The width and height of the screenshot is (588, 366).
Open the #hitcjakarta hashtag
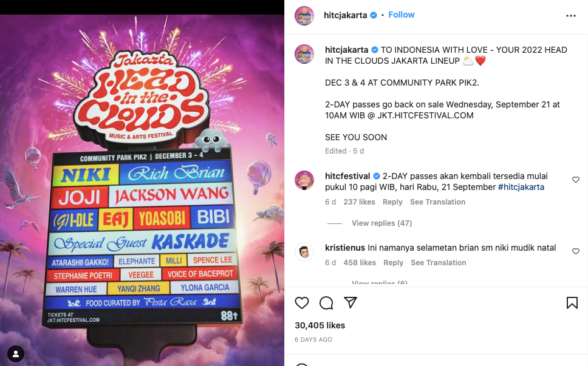(x=521, y=187)
